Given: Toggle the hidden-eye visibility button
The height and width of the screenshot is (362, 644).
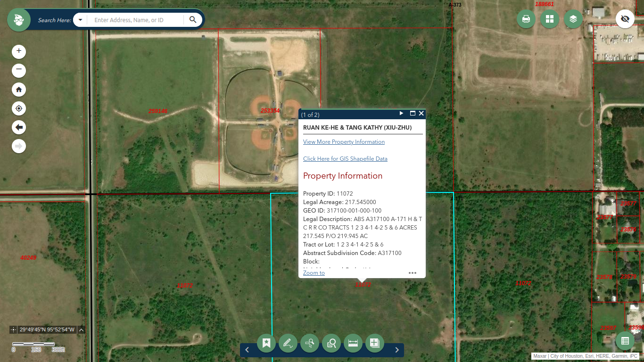Looking at the screenshot, I should (625, 19).
